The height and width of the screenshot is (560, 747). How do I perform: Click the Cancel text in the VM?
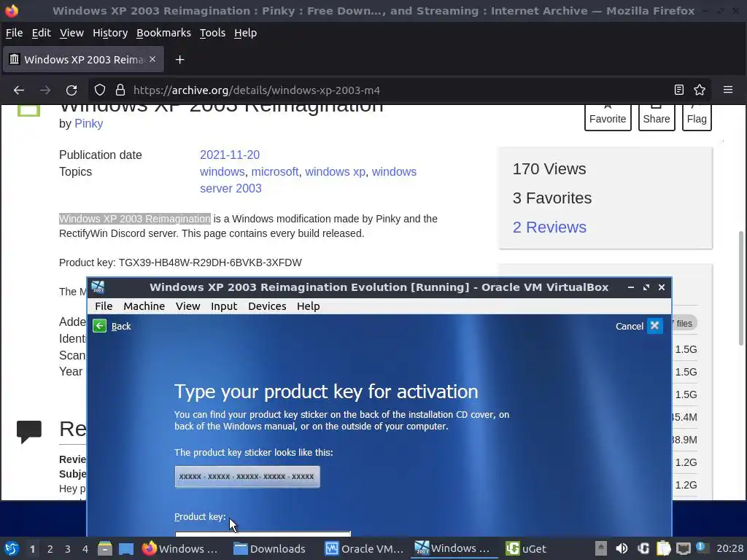[630, 326]
